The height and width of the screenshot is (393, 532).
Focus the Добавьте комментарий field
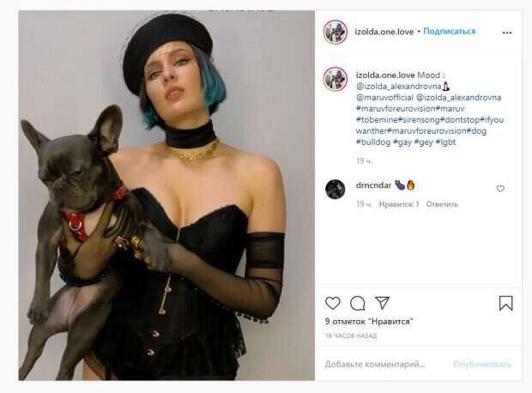(375, 364)
